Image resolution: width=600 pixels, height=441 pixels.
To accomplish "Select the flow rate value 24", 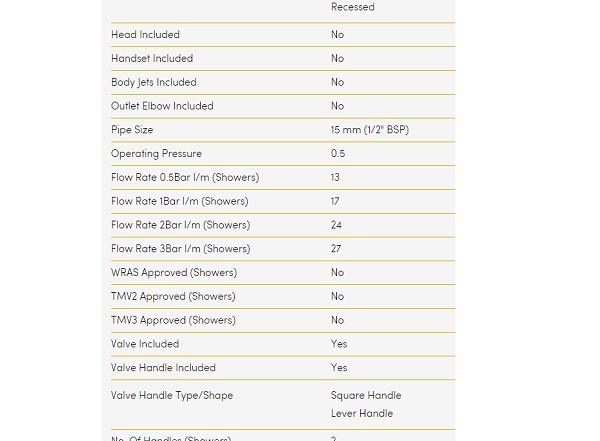I will point(336,225).
